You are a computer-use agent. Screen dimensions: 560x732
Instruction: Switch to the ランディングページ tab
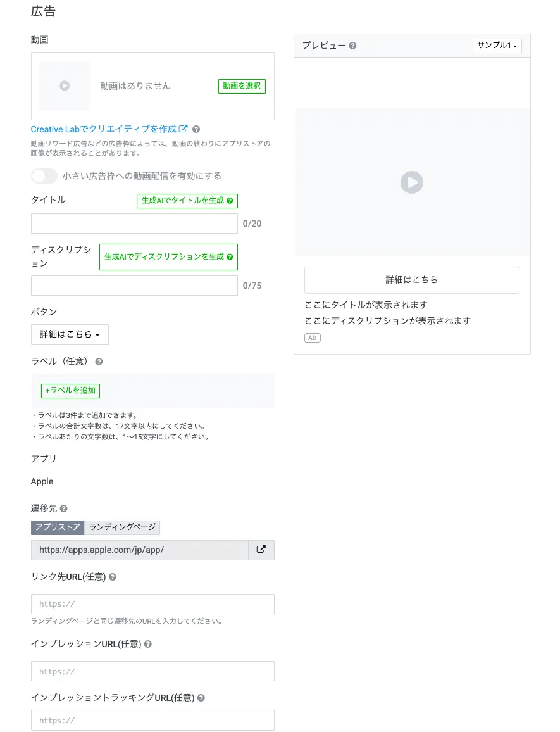click(122, 527)
